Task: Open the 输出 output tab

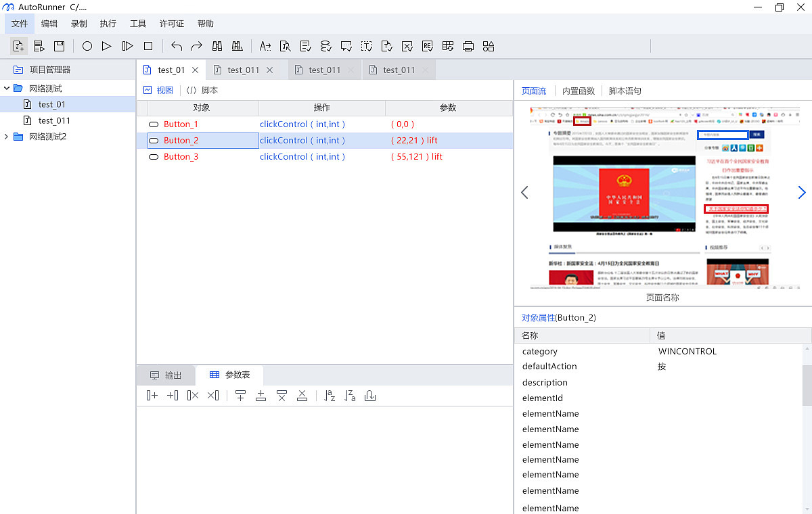Action: [x=166, y=375]
